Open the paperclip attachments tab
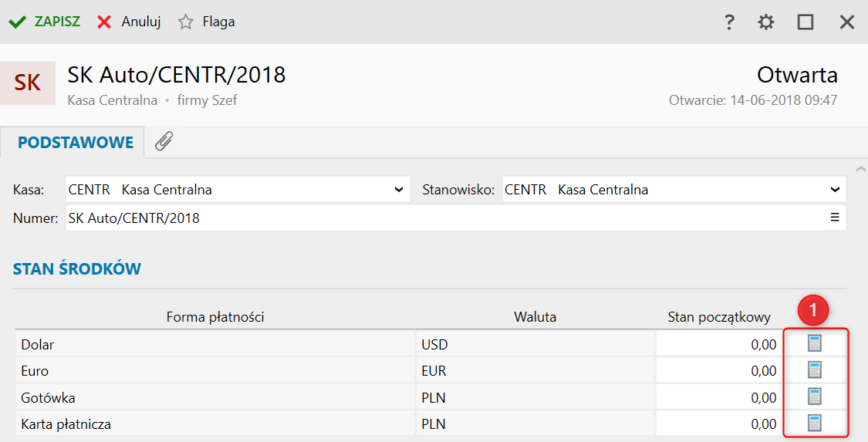The width and height of the screenshot is (868, 442). click(x=164, y=142)
